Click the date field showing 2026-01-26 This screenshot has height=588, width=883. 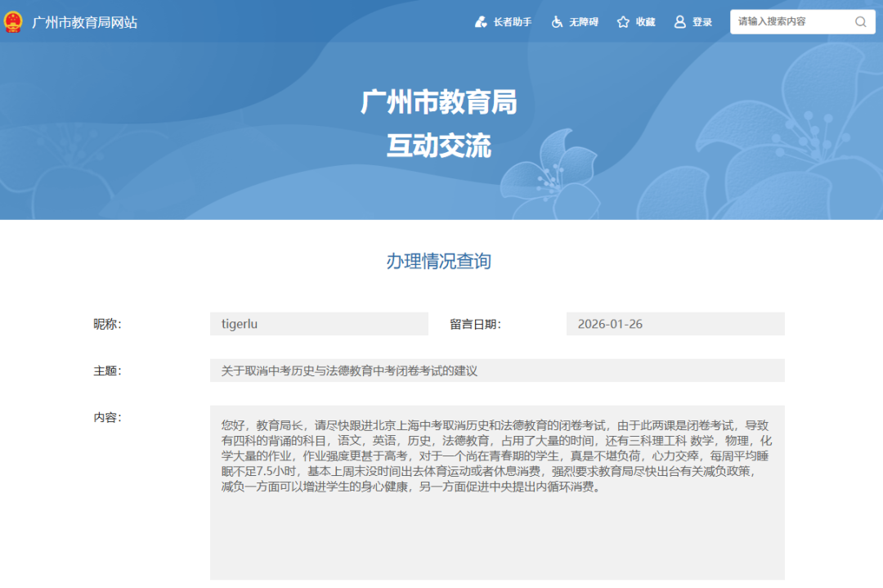coord(675,324)
